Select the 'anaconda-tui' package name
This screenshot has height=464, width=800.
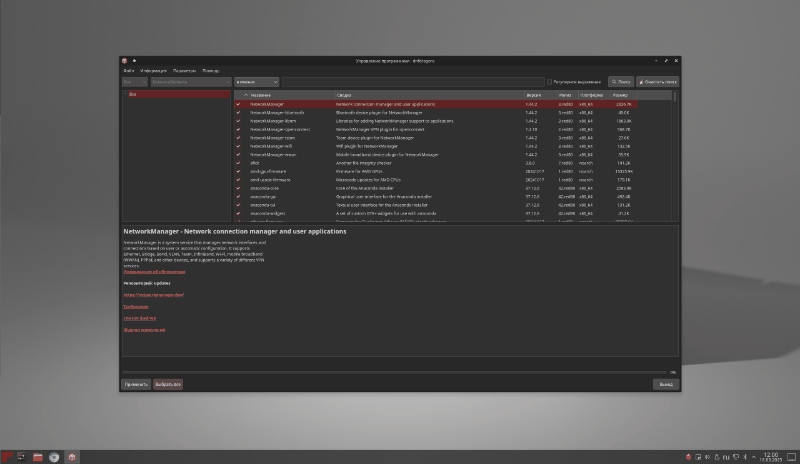(262, 205)
